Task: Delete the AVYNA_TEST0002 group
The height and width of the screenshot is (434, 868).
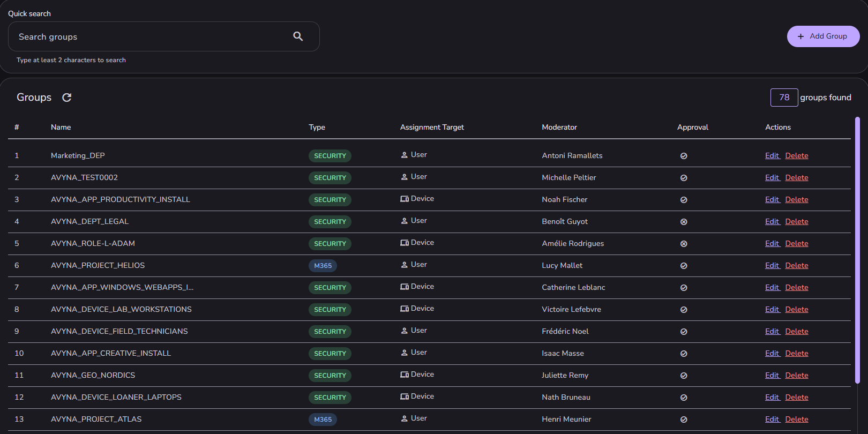Action: click(797, 177)
